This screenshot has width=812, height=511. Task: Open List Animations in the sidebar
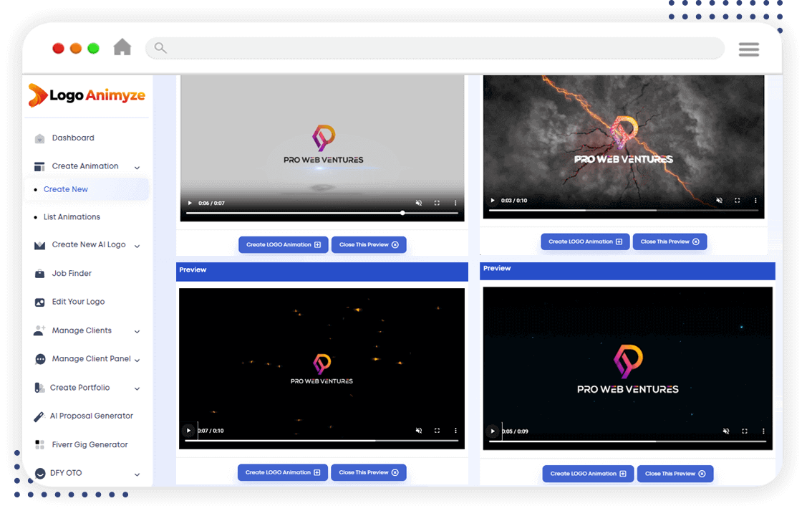72,217
